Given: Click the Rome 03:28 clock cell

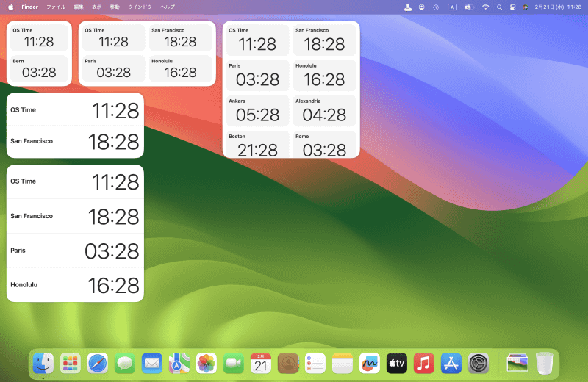Looking at the screenshot, I should [x=324, y=144].
